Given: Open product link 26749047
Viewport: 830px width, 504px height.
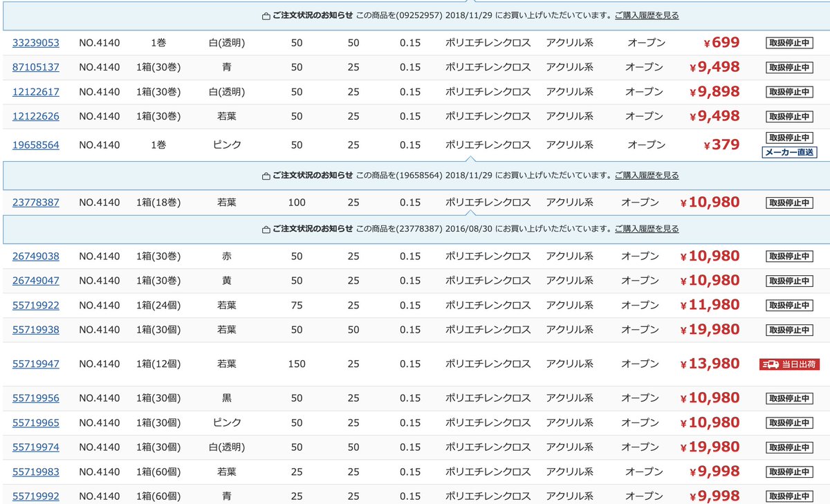Looking at the screenshot, I should 36,281.
